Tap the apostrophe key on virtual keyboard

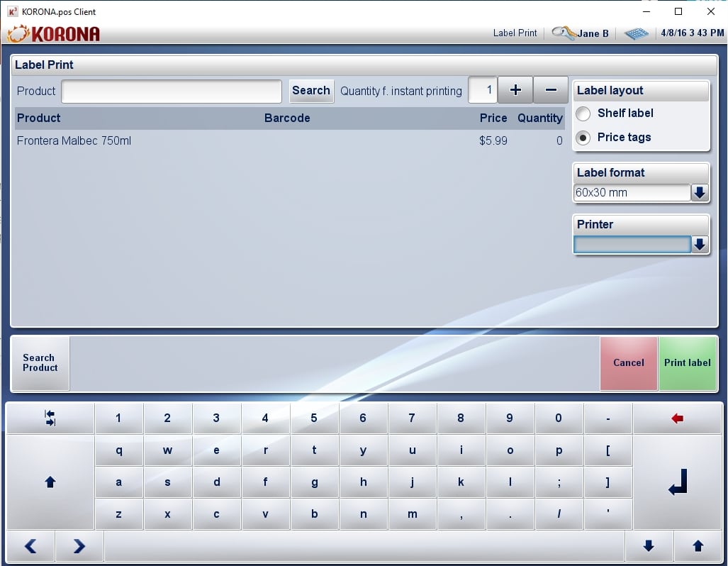point(607,514)
